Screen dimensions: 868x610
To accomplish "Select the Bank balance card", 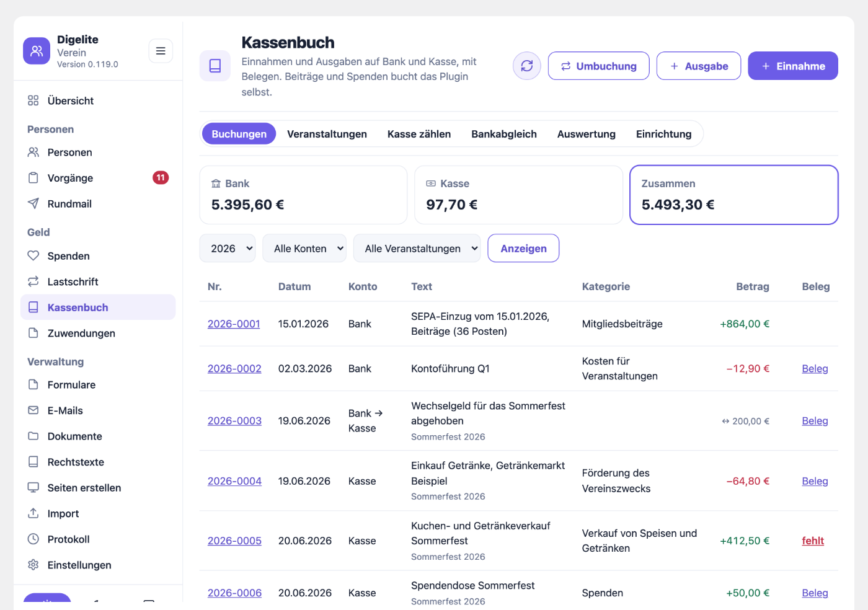I will point(303,195).
